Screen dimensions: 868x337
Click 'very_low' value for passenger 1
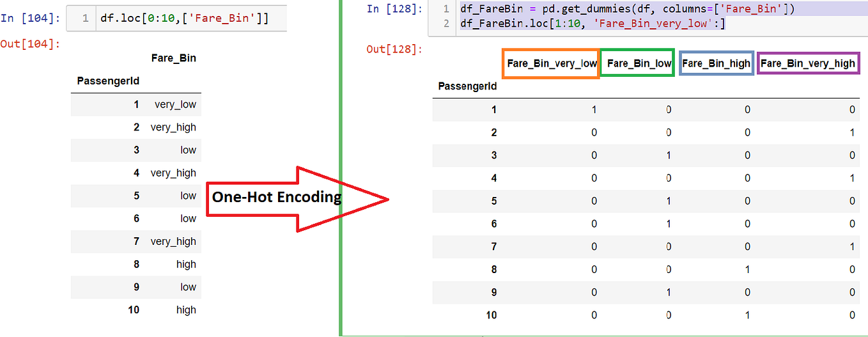(175, 104)
